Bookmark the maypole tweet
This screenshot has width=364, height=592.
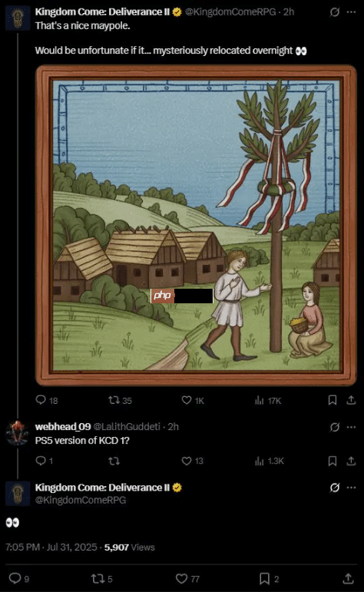(x=333, y=400)
